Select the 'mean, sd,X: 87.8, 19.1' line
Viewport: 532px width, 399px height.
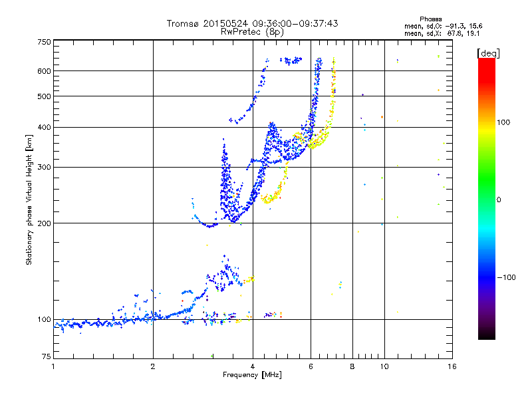[442, 33]
